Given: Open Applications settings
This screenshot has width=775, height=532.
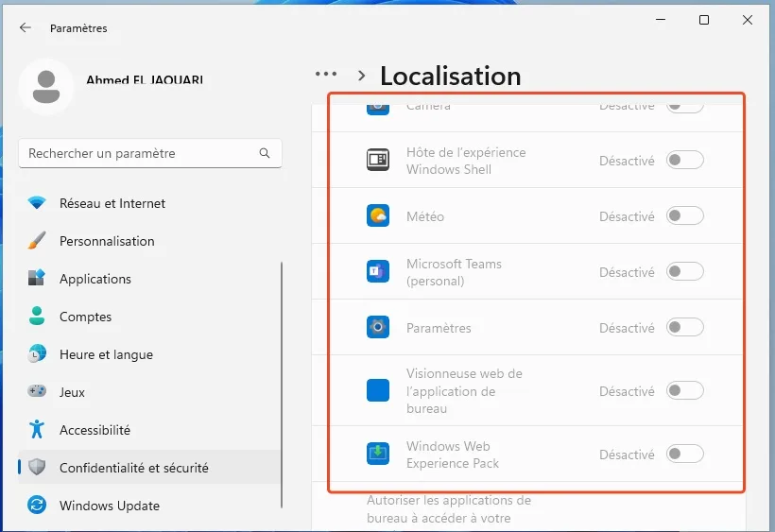Looking at the screenshot, I should pyautogui.click(x=149, y=279).
